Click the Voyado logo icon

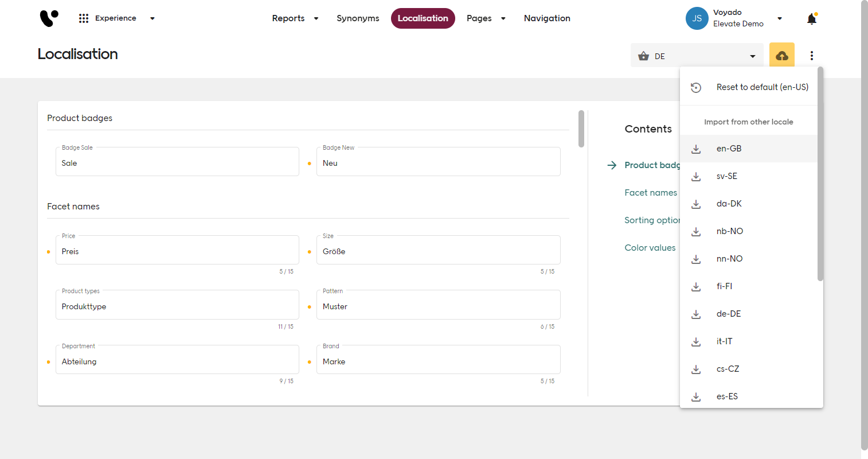point(49,18)
